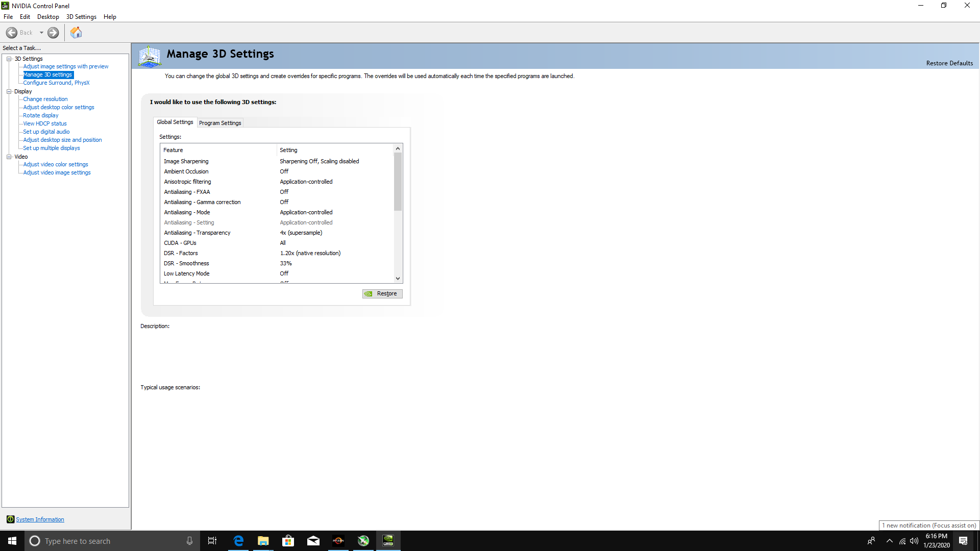980x551 pixels.
Task: Click the Restore button
Action: [x=382, y=293]
